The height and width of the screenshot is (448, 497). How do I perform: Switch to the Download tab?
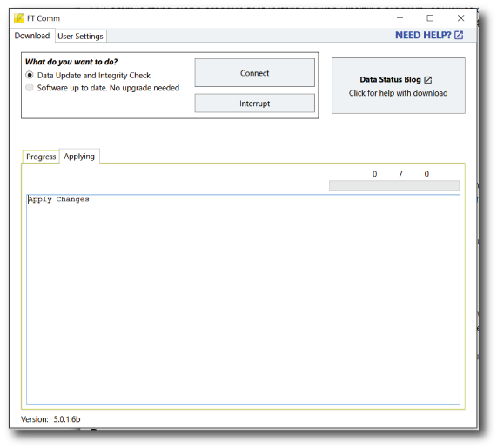(x=32, y=36)
